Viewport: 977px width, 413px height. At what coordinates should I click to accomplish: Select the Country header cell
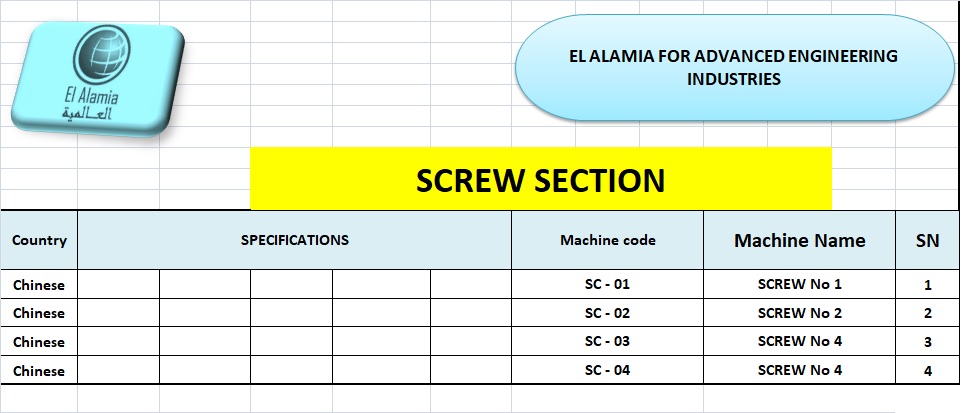pyautogui.click(x=39, y=240)
